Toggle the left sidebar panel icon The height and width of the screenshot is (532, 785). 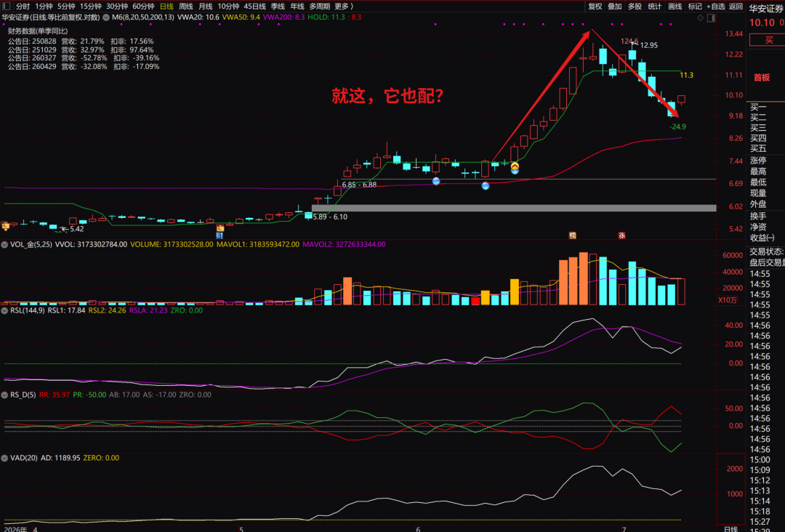pyautogui.click(x=7, y=7)
